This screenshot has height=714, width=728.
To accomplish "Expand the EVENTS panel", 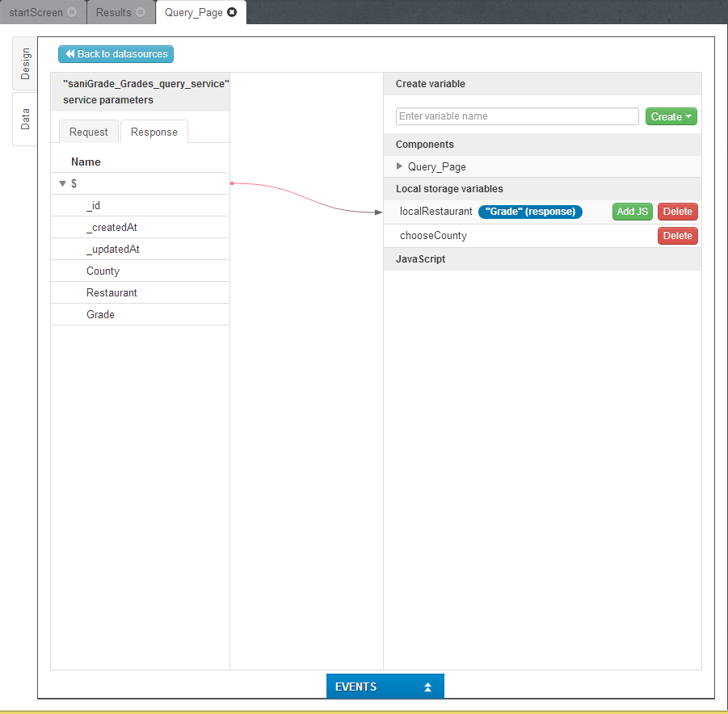I will click(x=385, y=687).
